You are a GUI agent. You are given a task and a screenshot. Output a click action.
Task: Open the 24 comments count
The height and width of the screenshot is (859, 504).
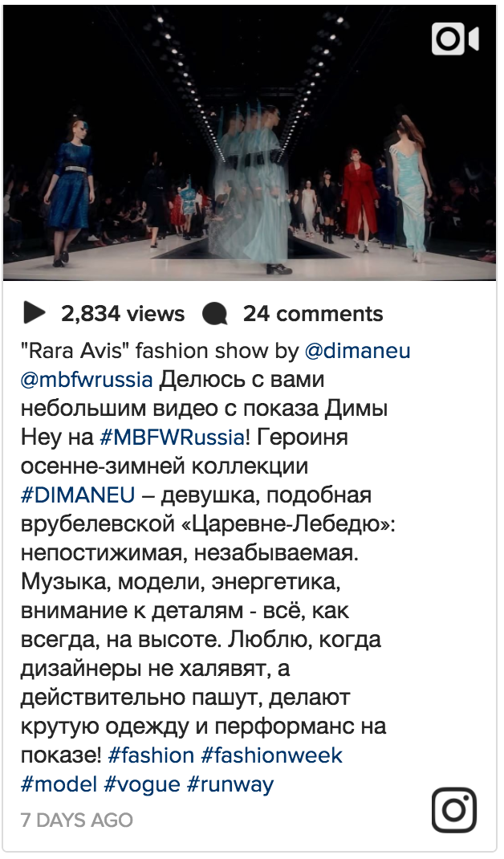(313, 314)
